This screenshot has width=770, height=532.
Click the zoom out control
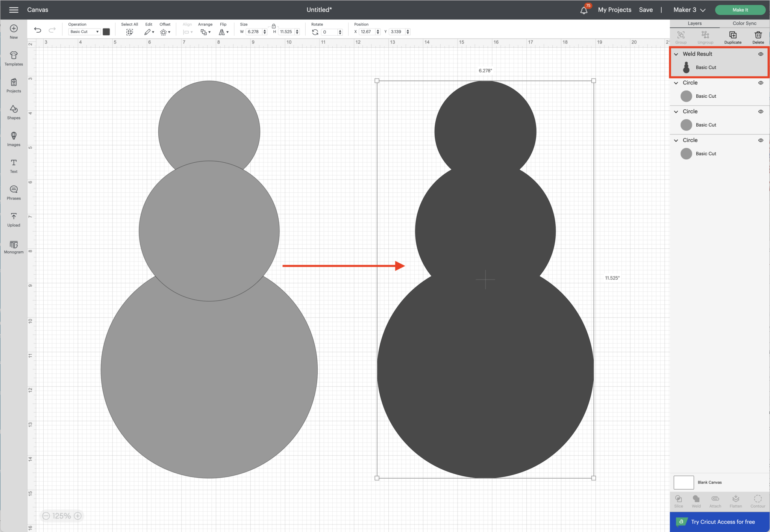[x=46, y=515]
